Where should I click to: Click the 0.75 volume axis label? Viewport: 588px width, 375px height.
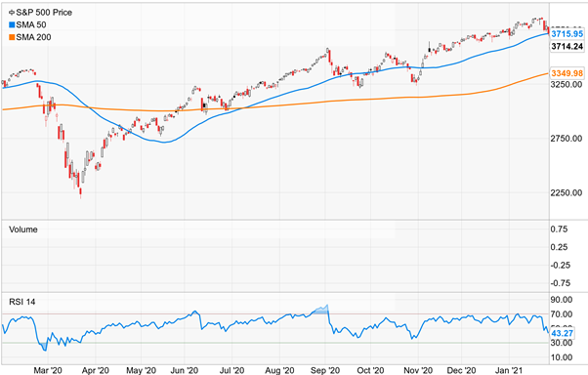(x=559, y=229)
